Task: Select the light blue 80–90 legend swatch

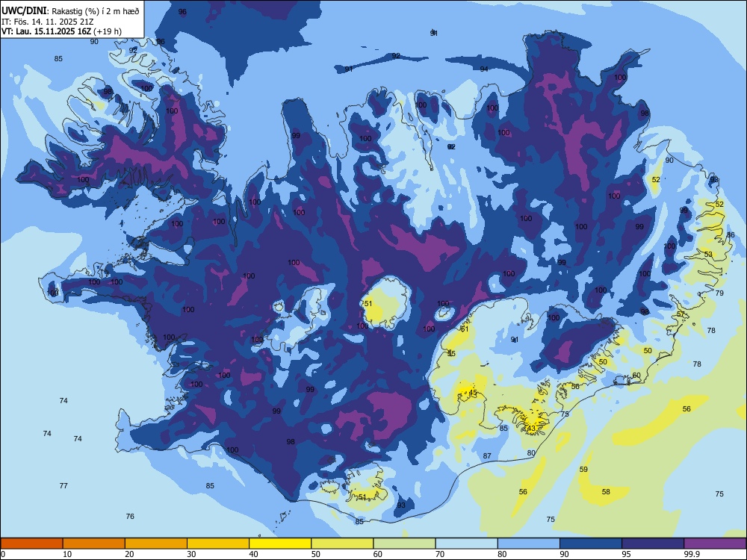Action: [x=529, y=544]
